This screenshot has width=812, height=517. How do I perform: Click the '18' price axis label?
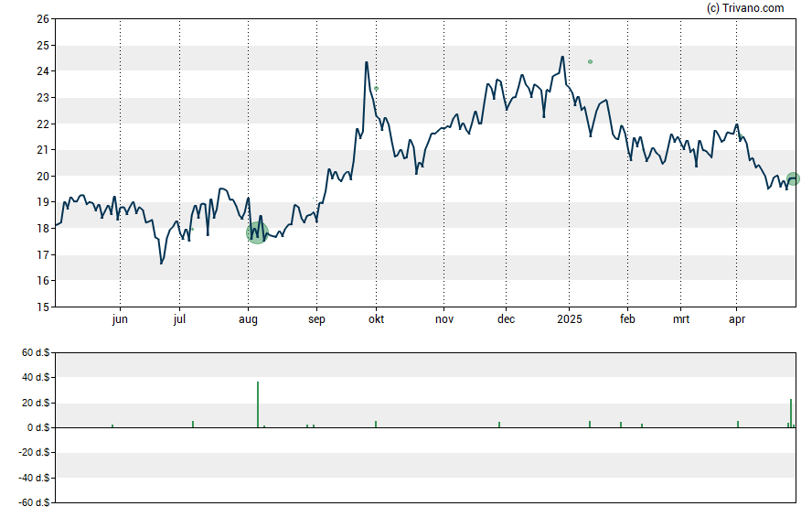click(43, 229)
